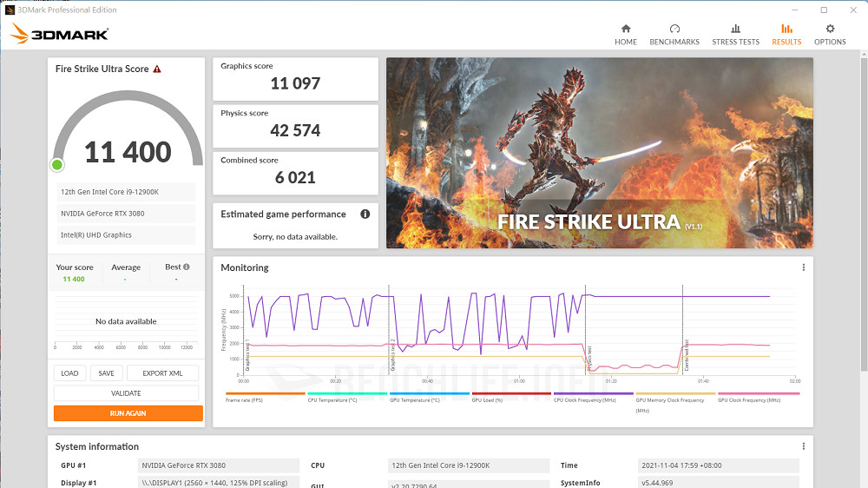
Task: Minimize the 3DMark window
Action: coord(794,10)
